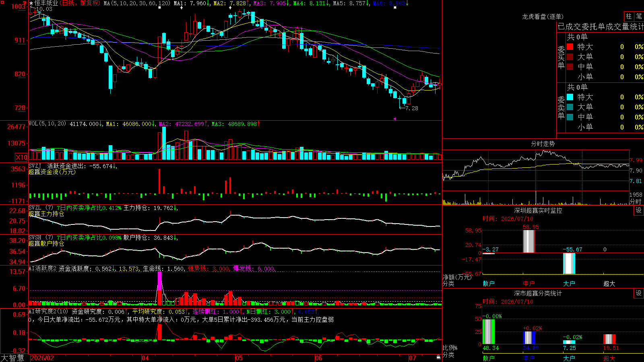Click the 48.34 散户 bar in classification stats

(488, 331)
